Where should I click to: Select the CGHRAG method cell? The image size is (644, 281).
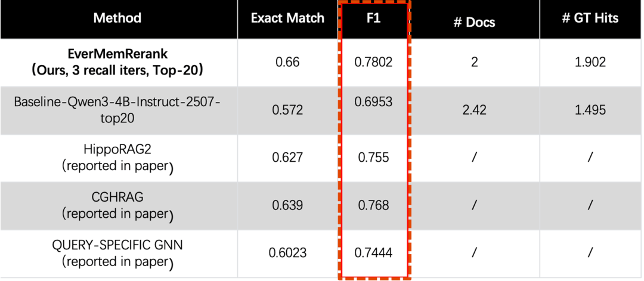click(x=117, y=205)
